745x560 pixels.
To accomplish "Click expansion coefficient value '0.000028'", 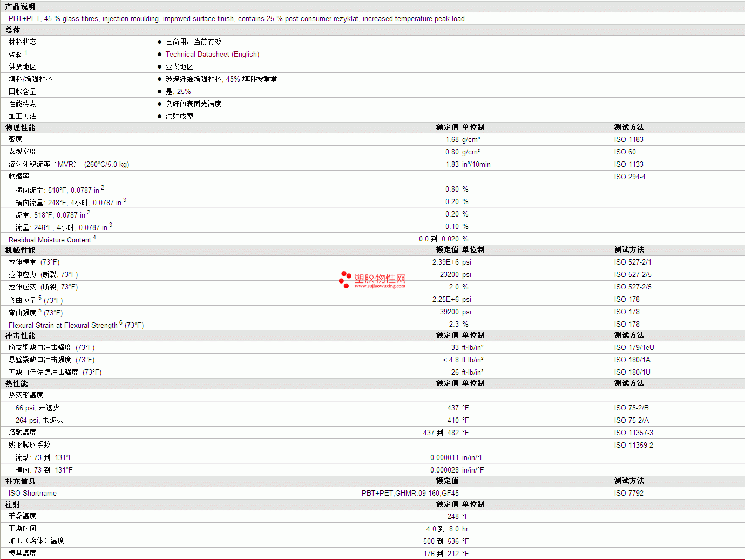I will pyautogui.click(x=444, y=470).
